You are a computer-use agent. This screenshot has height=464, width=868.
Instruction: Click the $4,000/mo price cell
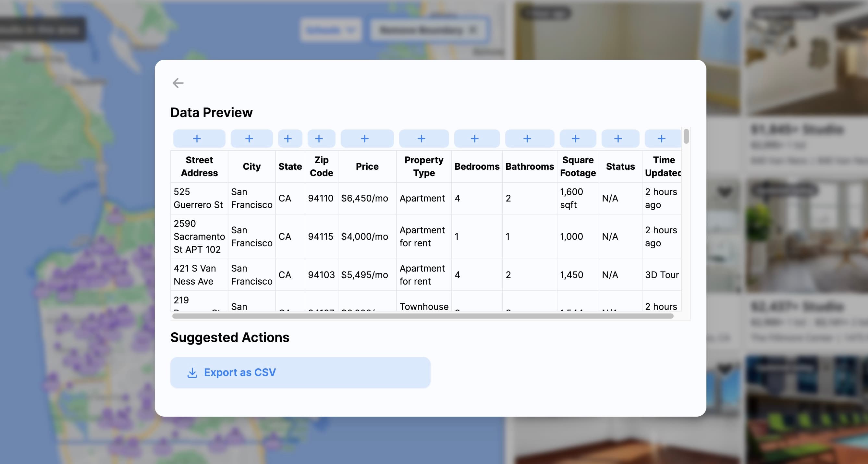(367, 237)
